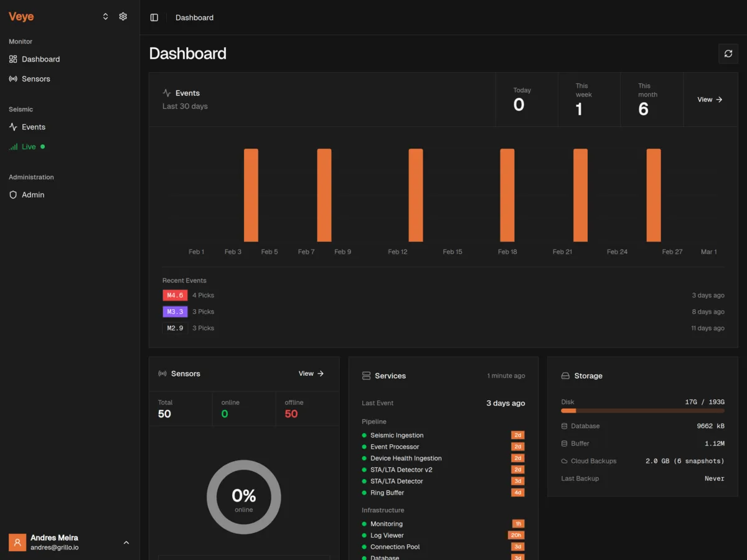Screen dimensions: 747x560
Task: Open the Veye workspace switcher chevrons
Action: coord(106,17)
